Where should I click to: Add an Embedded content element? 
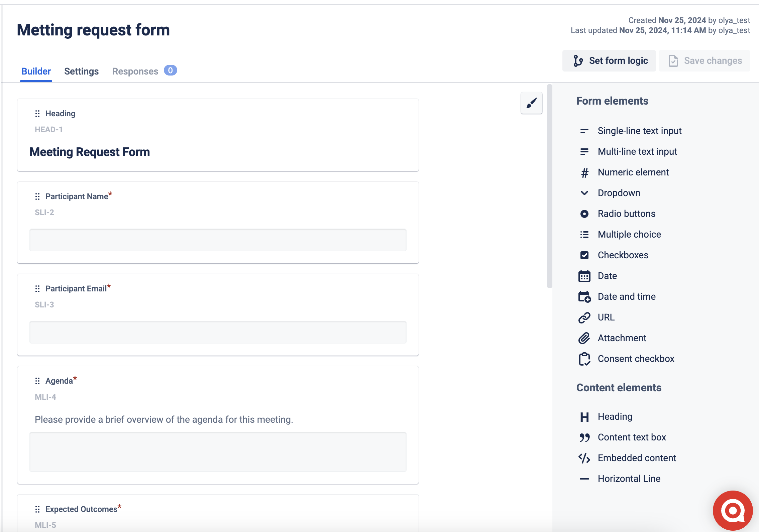[x=637, y=458]
